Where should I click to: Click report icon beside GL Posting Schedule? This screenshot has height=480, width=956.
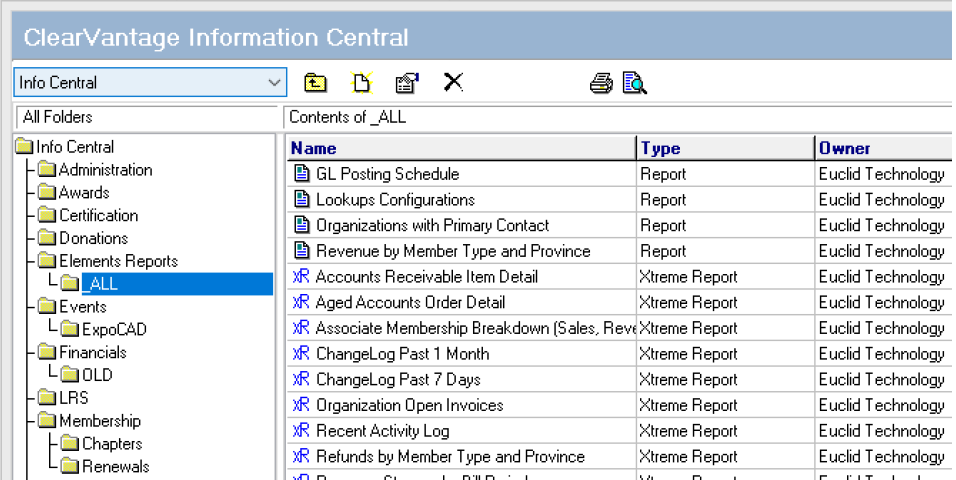point(301,174)
